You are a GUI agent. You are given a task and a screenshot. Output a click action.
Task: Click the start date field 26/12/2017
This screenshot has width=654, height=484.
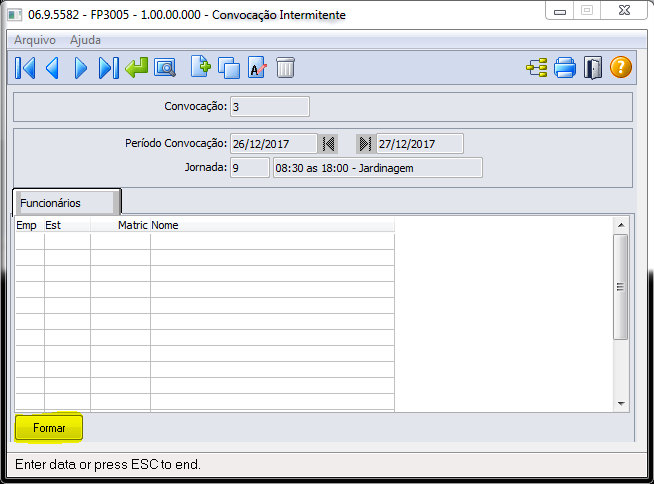coord(274,144)
